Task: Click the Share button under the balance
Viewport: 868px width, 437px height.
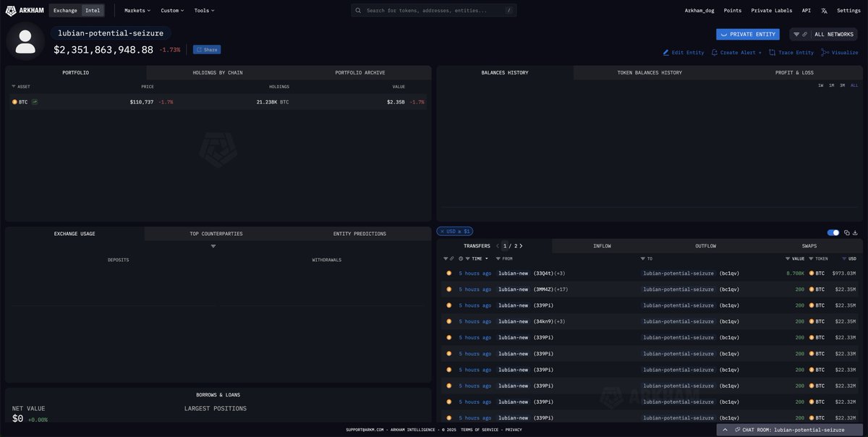Action: (205, 48)
